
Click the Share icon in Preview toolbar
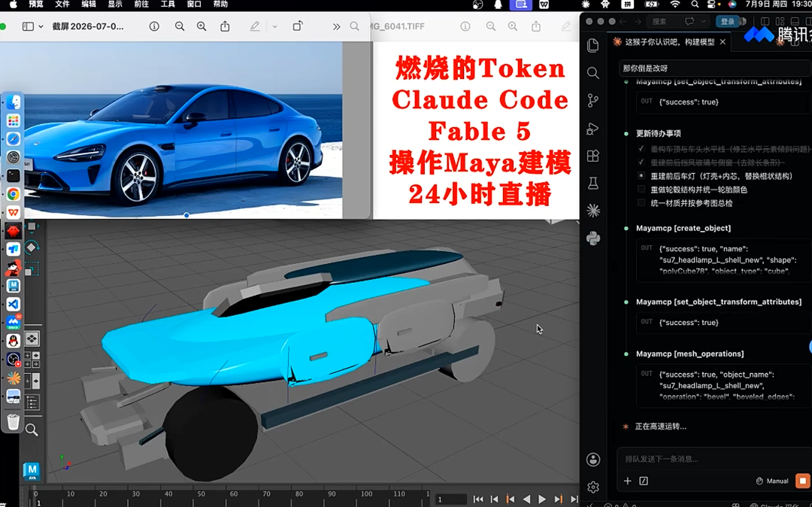225,26
